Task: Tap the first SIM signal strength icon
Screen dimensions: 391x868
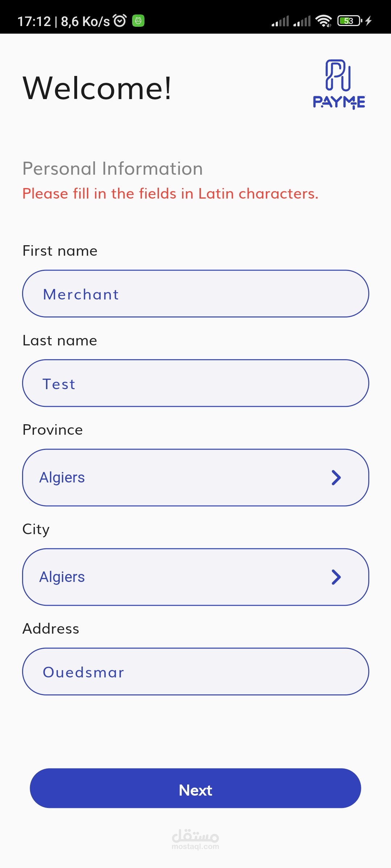Action: (280, 21)
